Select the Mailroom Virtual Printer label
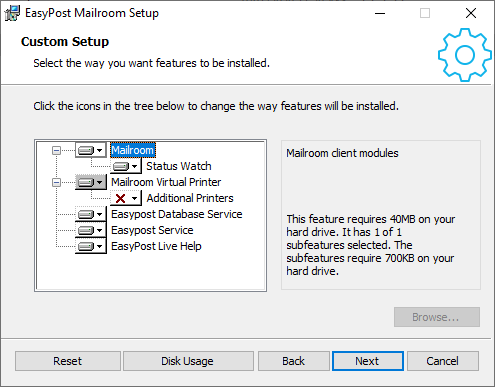The width and height of the screenshot is (495, 387). (x=166, y=182)
